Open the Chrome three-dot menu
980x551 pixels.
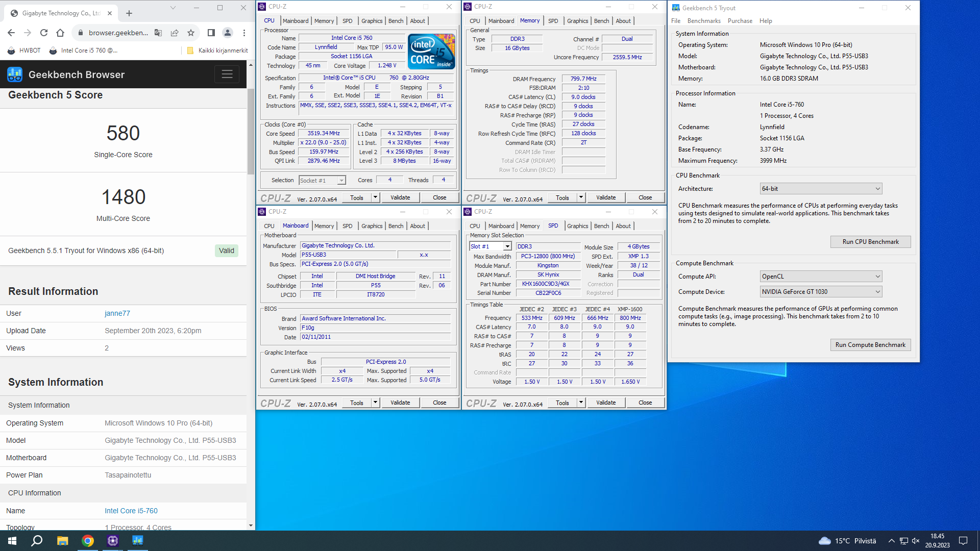(244, 33)
